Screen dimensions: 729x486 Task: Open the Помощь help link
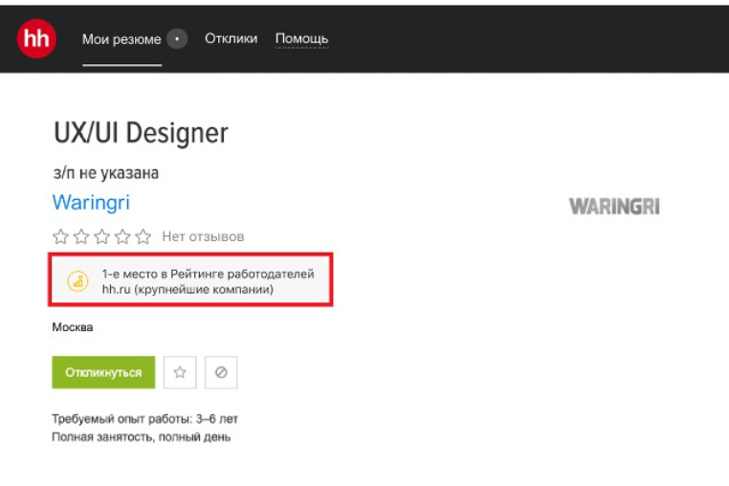tap(302, 39)
